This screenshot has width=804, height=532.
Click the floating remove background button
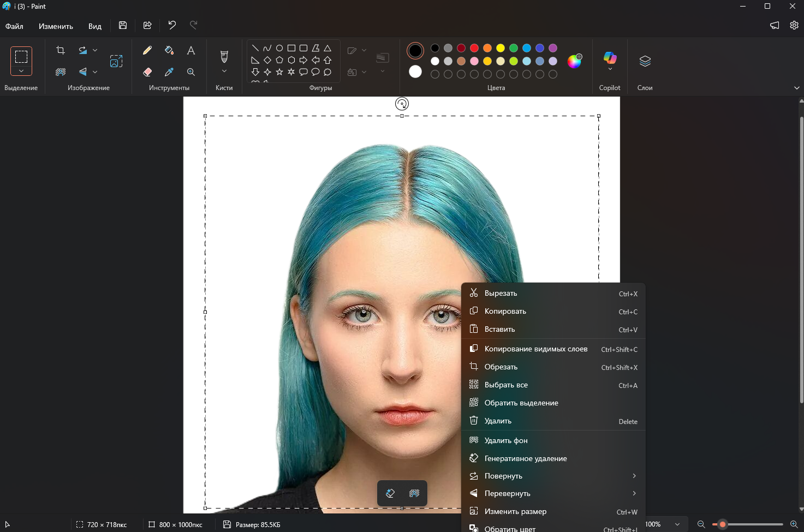[414, 493]
